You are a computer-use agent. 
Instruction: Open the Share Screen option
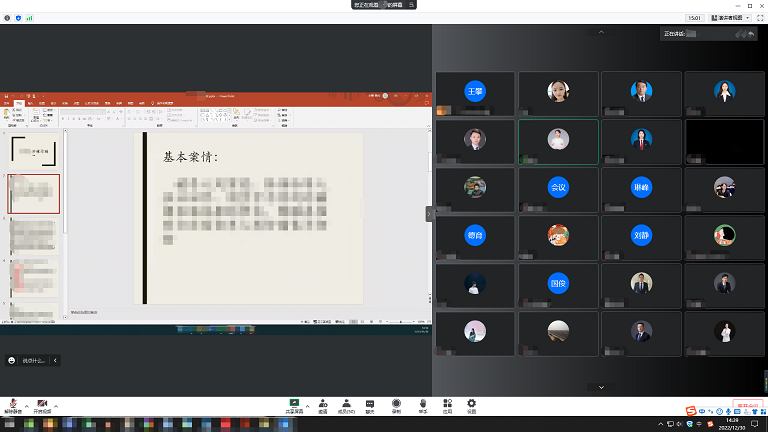[294, 405]
